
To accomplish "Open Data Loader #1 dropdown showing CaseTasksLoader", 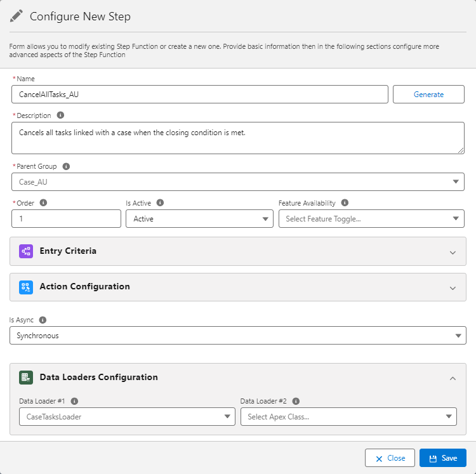I will (x=127, y=417).
